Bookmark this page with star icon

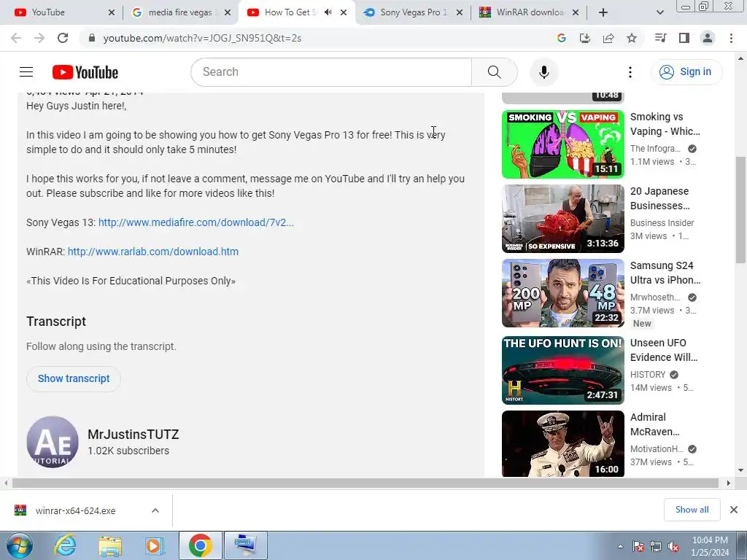[632, 38]
